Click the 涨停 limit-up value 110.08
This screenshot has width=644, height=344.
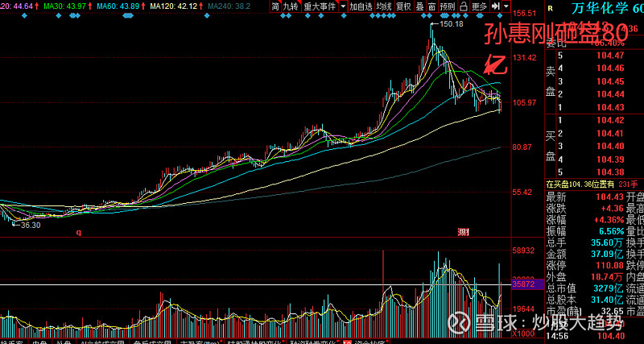pos(611,266)
